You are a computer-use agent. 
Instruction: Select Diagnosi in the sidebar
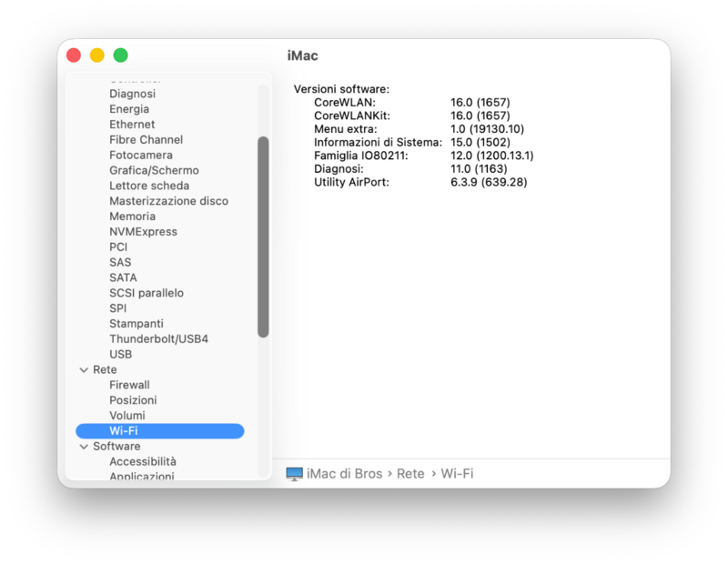tap(132, 94)
